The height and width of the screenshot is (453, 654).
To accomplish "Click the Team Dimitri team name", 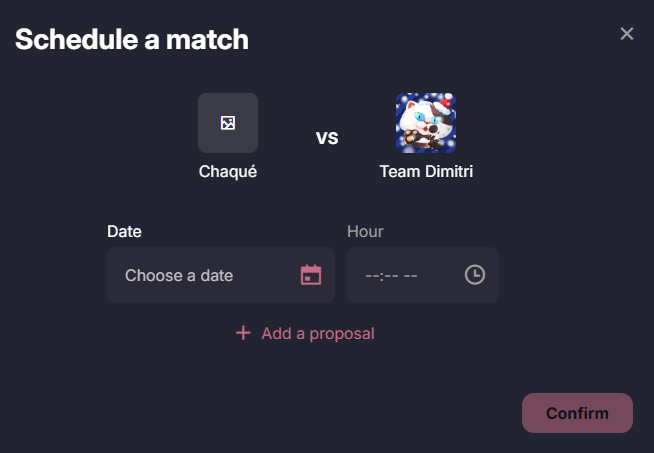I will pos(426,171).
